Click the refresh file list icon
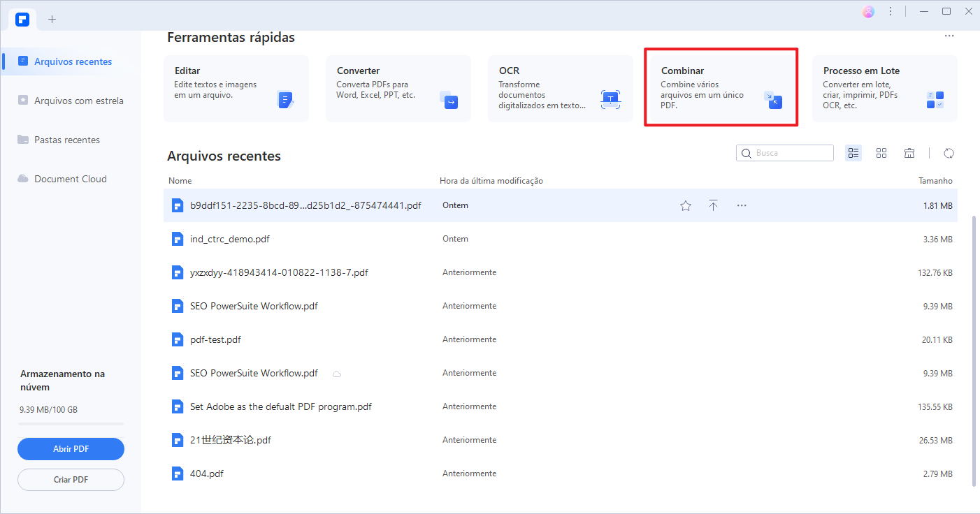 [x=949, y=153]
